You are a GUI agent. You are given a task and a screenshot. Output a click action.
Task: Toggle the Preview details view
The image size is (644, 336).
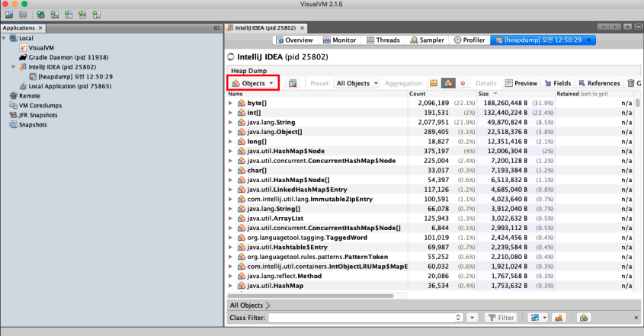click(x=521, y=83)
